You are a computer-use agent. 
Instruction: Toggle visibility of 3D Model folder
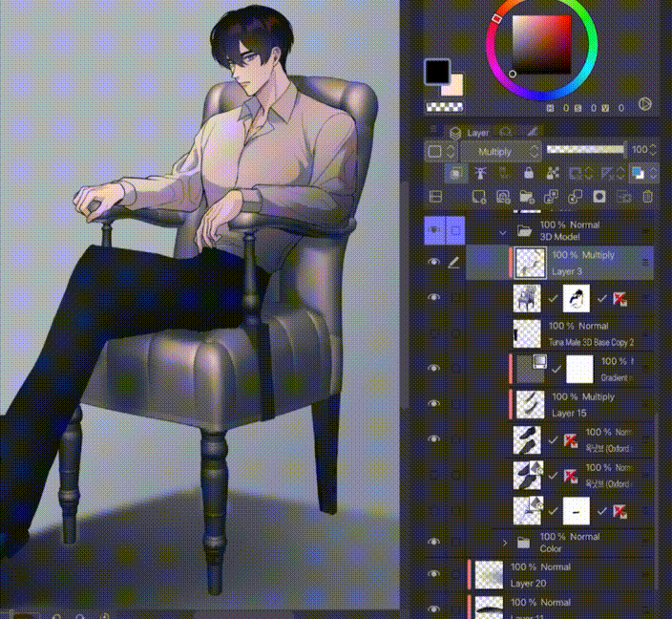[434, 230]
